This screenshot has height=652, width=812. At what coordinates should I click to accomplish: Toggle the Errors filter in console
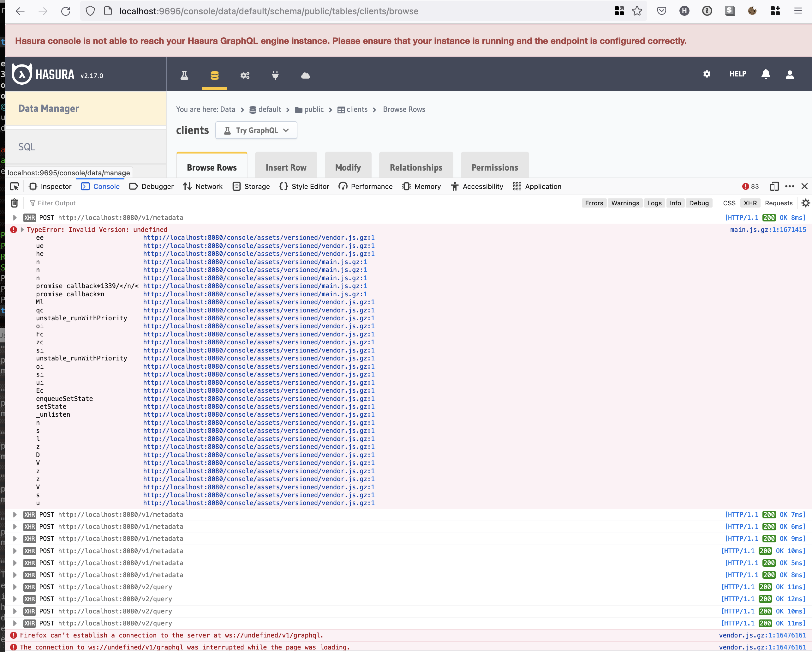[x=594, y=203]
